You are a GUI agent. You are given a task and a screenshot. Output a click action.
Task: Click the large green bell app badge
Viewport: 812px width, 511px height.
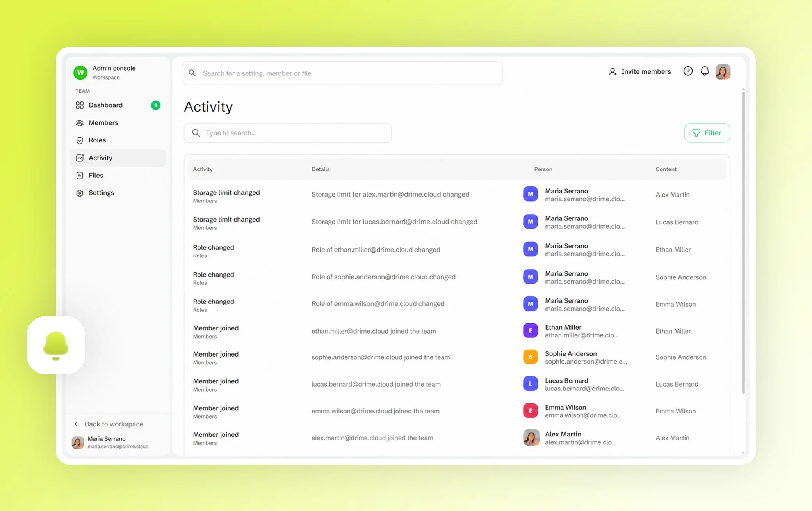[x=56, y=345]
